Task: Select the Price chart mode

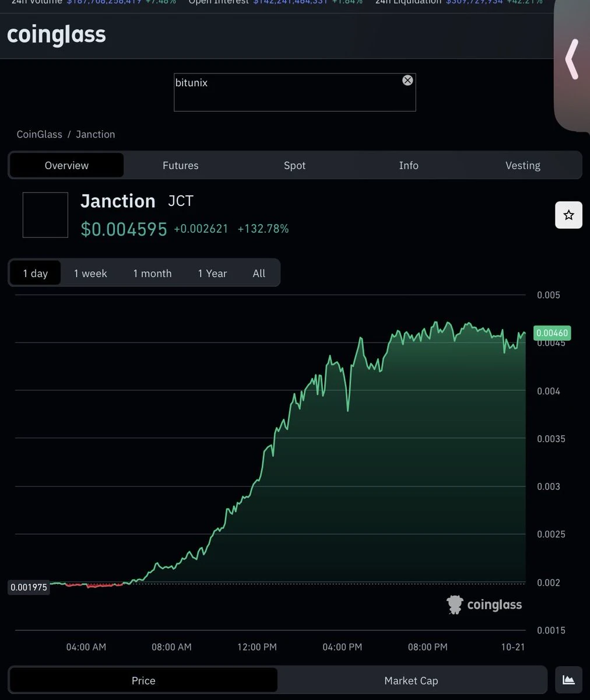Action: click(143, 680)
